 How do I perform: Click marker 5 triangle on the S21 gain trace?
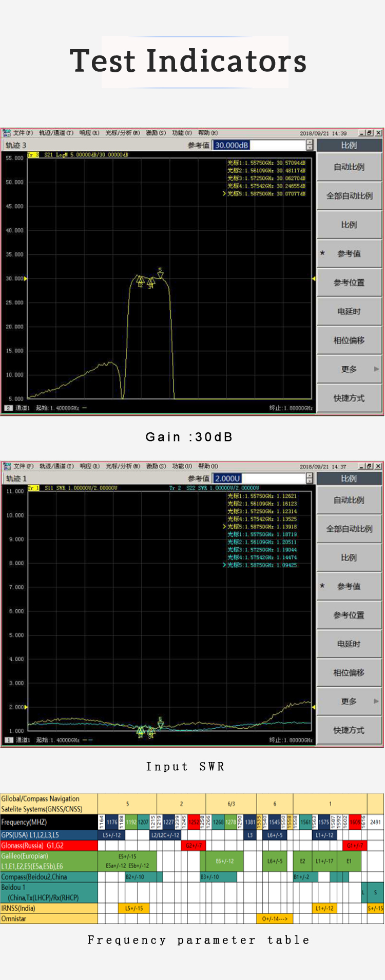coord(160,275)
